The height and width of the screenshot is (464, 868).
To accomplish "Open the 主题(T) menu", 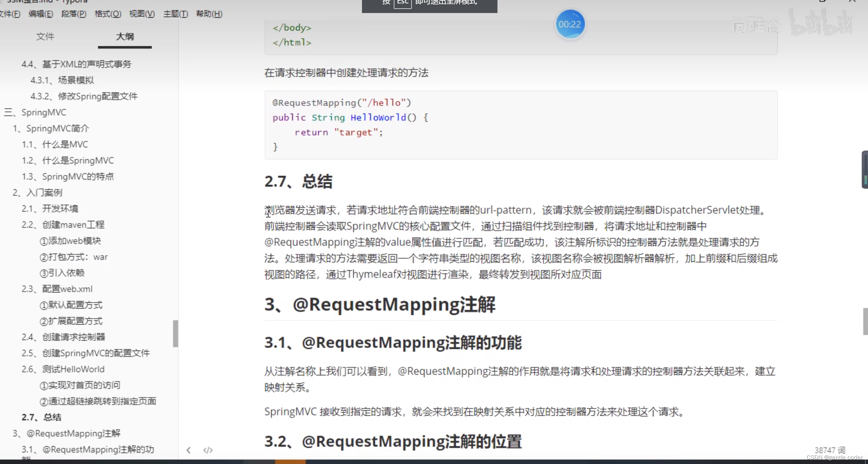I will [175, 14].
